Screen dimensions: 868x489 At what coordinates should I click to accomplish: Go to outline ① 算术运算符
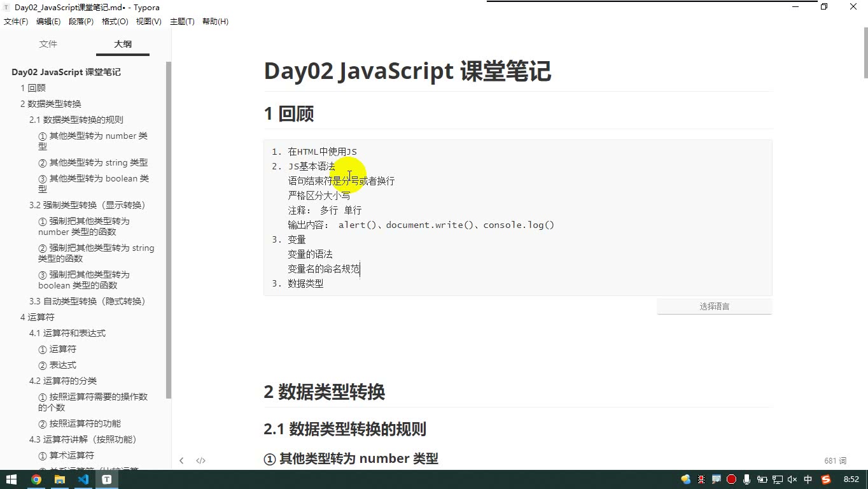point(66,455)
